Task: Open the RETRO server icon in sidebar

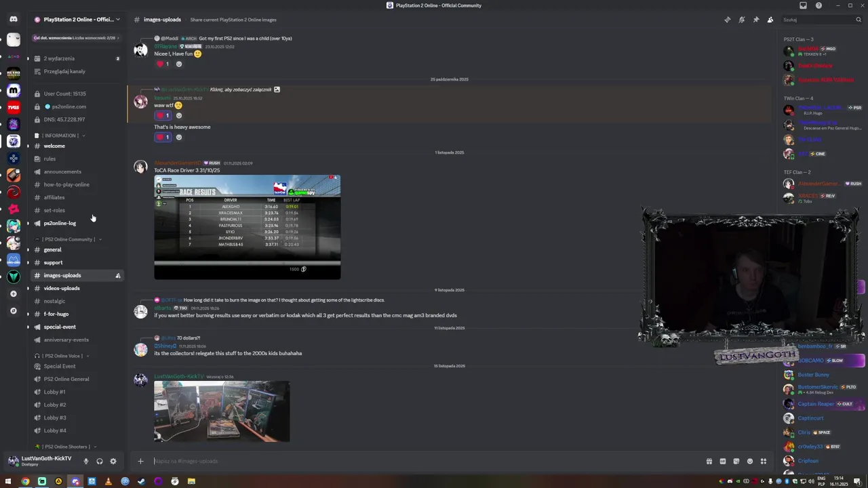Action: pyautogui.click(x=14, y=73)
